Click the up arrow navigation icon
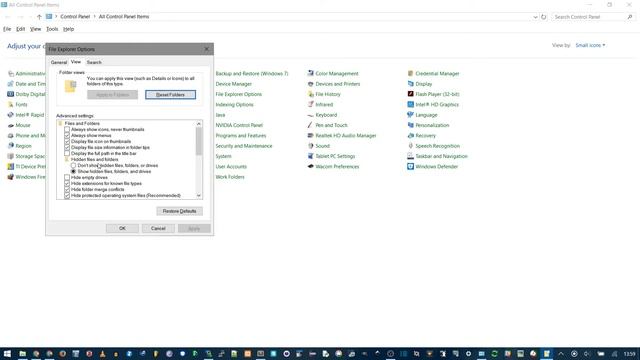Image resolution: width=640 pixels, height=360 pixels. pos(39,17)
